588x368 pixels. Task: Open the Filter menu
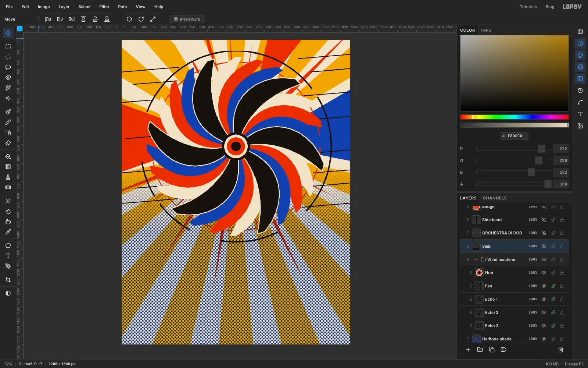[x=104, y=7]
